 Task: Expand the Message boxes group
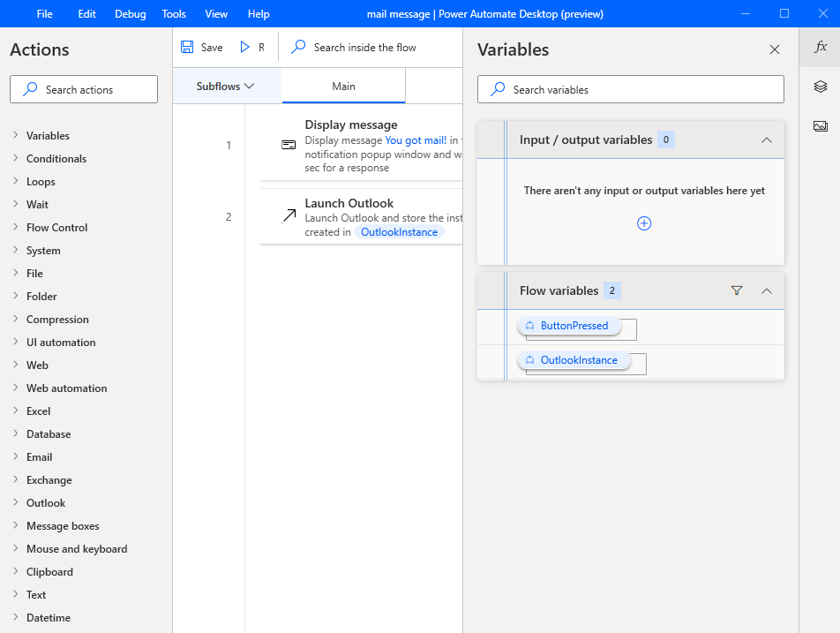(16, 526)
